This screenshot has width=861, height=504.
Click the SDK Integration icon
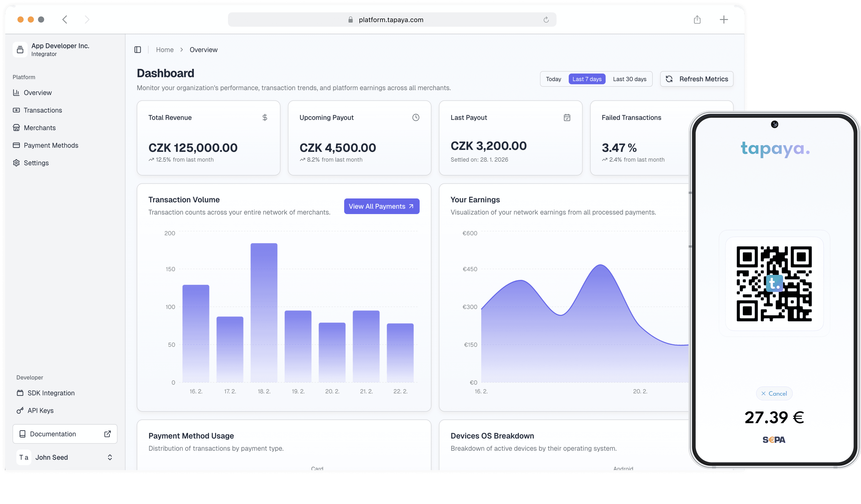click(x=20, y=393)
